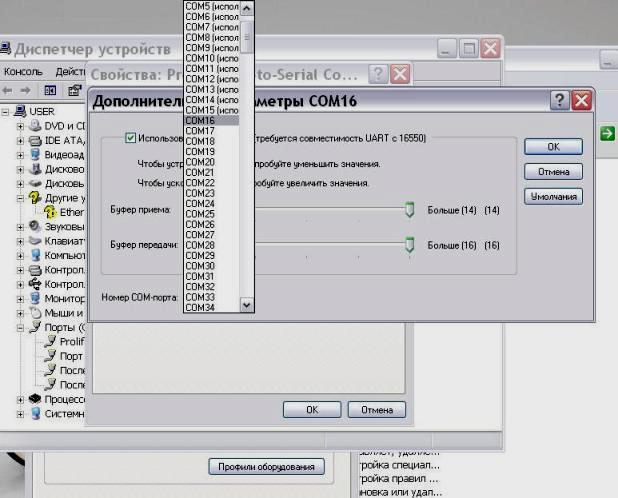Click the Умолчания defaults button
Viewport: 618px width, 498px height.
553,196
